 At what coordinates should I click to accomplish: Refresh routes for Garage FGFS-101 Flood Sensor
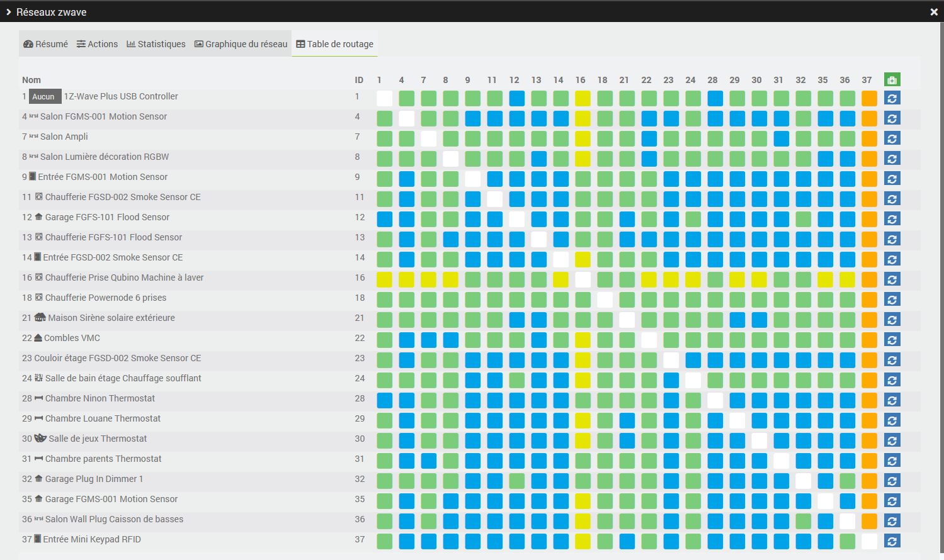point(892,218)
